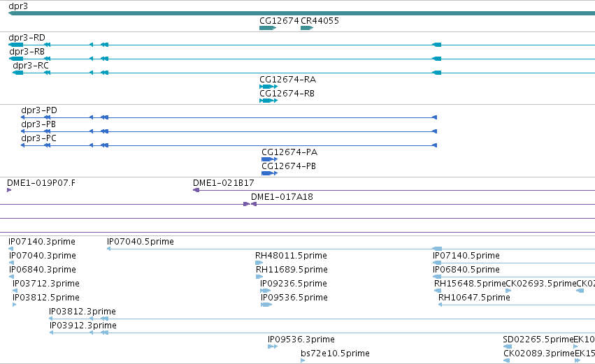Click the CG12674-RA transcript glyph
This screenshot has width=595, height=364.
pos(268,87)
